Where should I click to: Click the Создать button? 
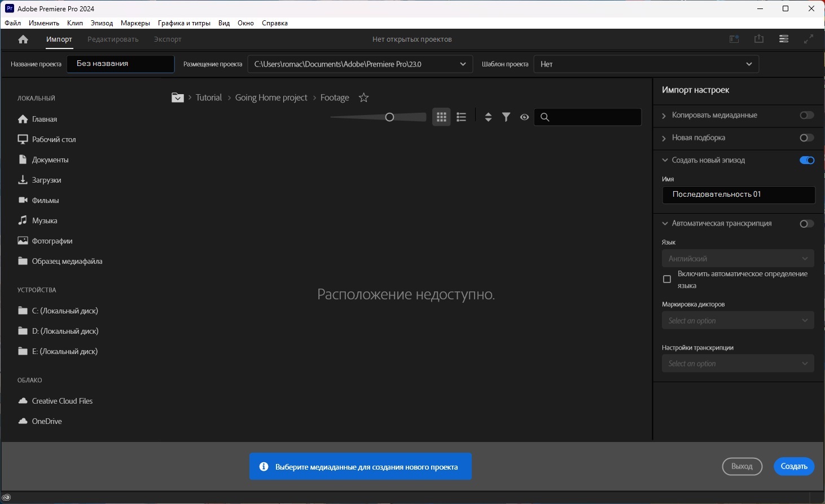[x=793, y=466]
